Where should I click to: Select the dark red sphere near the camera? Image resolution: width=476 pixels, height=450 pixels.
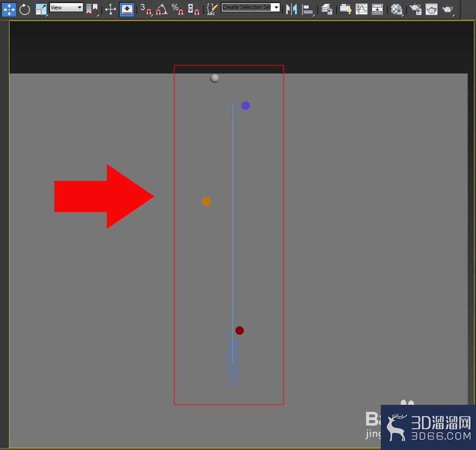click(239, 331)
